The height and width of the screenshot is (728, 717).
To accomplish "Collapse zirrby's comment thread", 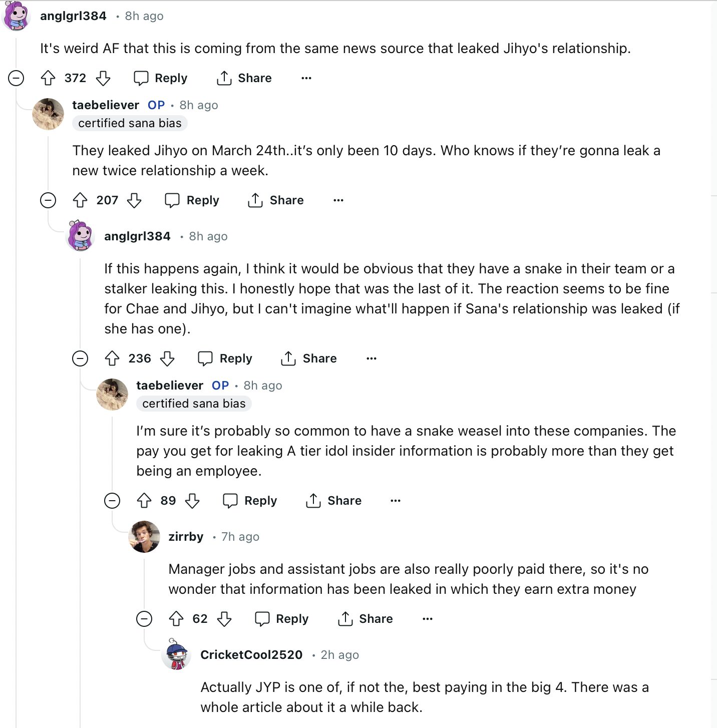I will (144, 619).
